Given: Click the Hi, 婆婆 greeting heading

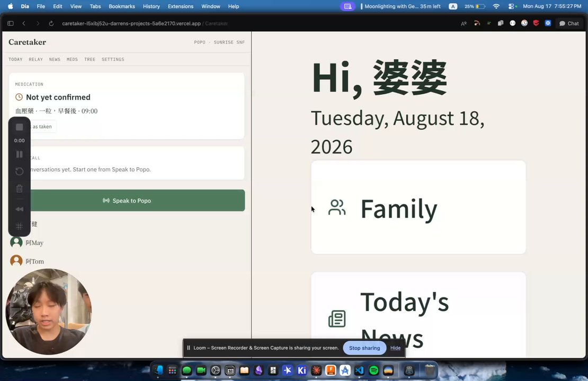Looking at the screenshot, I should point(379,78).
